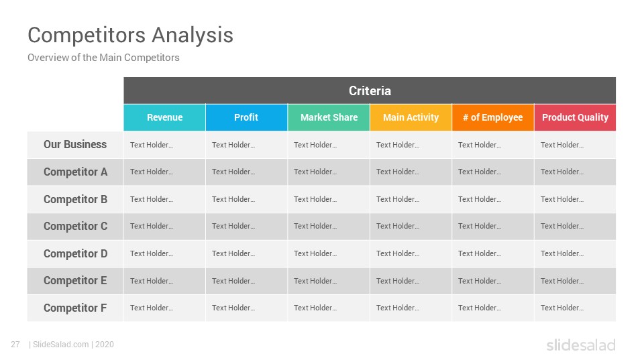Image resolution: width=644 pixels, height=362 pixels.
Task: Select the Main Activity column header
Action: point(411,117)
